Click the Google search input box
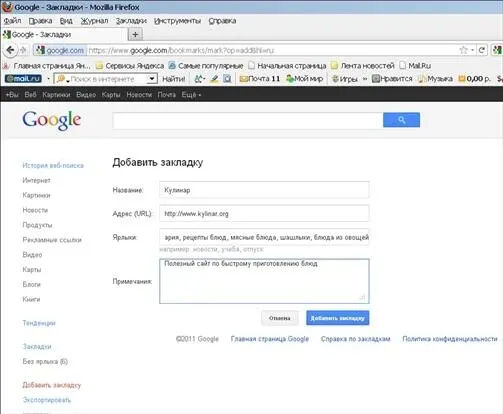Screen dimensions: 503x414 [x=248, y=120]
